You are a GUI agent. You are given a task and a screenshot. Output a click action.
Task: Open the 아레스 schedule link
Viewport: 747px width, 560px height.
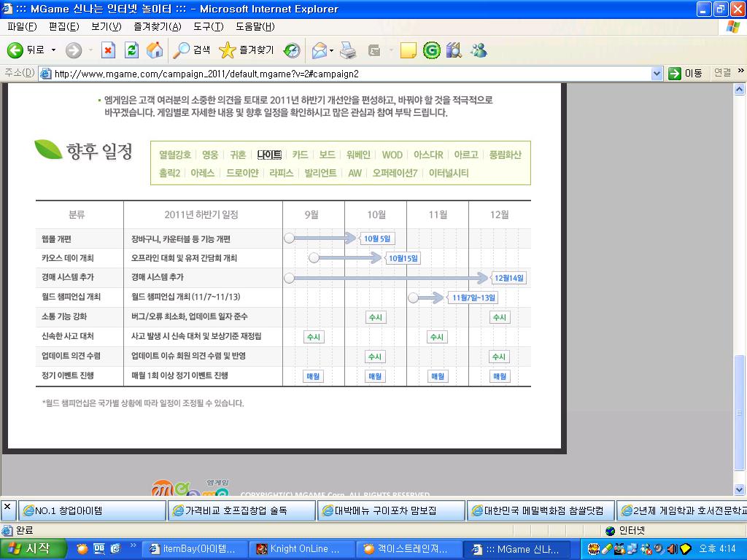click(203, 174)
